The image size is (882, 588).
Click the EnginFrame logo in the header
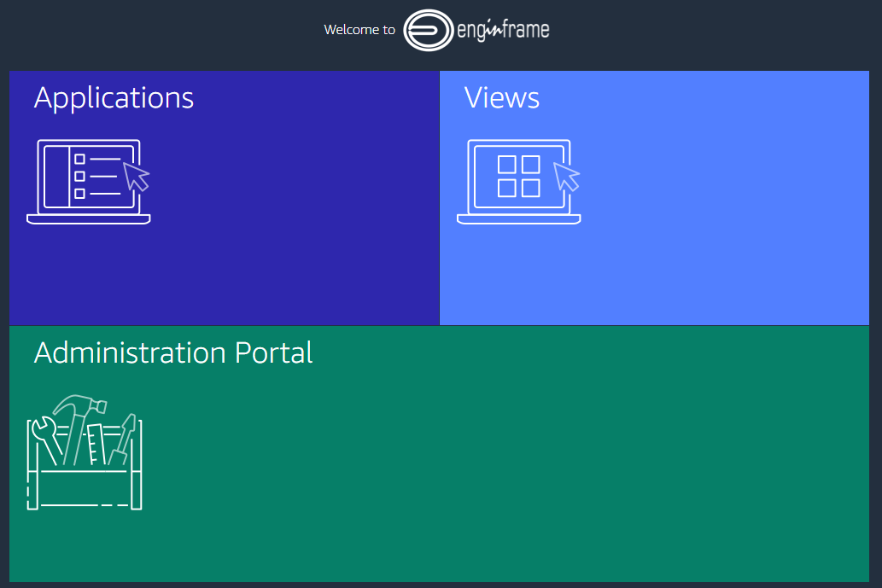(476, 30)
